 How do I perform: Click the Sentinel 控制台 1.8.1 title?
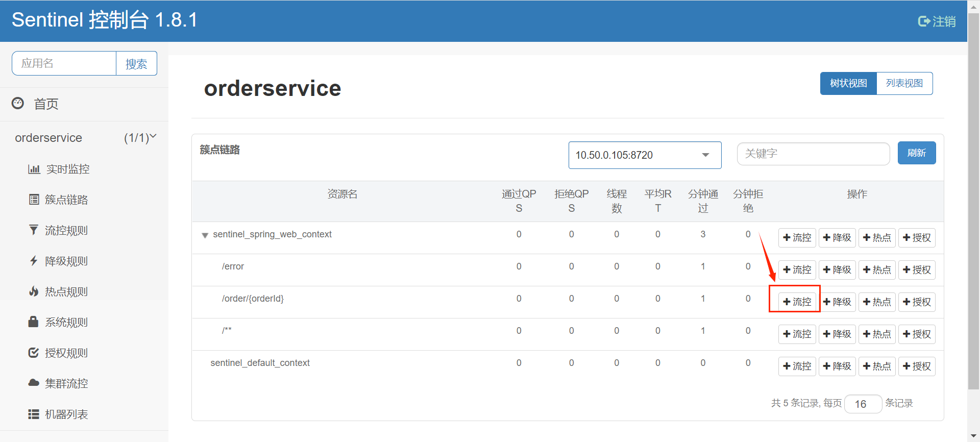pos(104,20)
